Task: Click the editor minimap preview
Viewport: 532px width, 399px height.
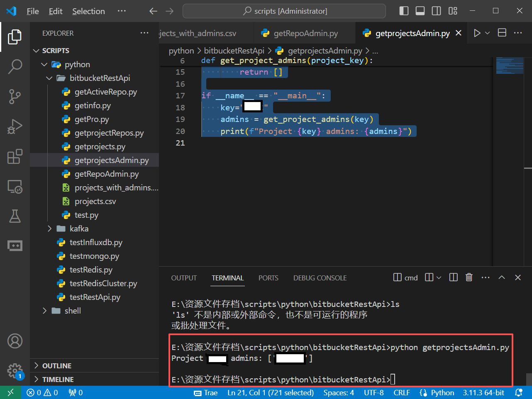Action: tap(510, 66)
